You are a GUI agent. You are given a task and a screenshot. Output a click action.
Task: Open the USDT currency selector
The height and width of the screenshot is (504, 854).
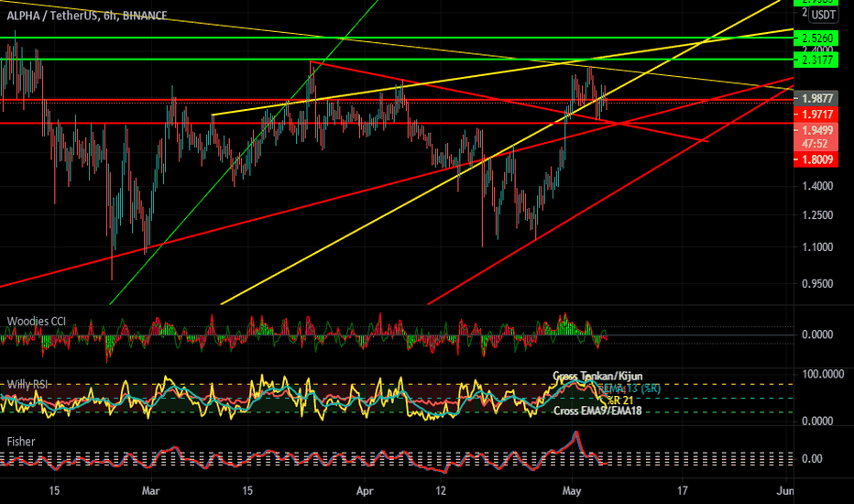tap(823, 15)
